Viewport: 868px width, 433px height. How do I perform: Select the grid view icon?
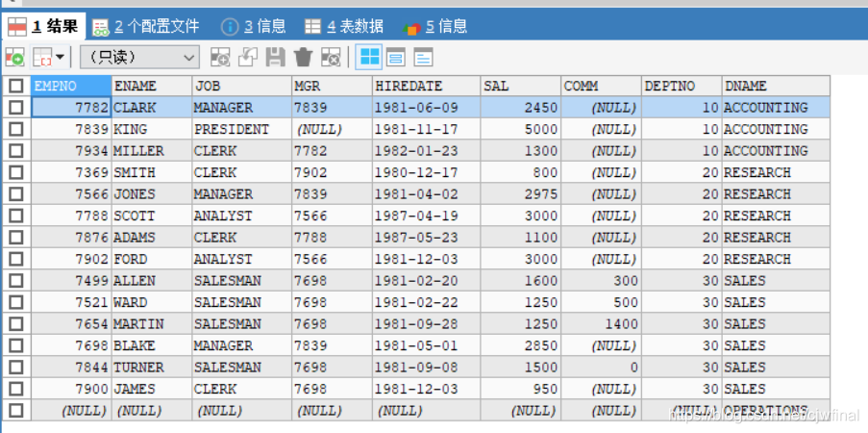click(x=369, y=57)
